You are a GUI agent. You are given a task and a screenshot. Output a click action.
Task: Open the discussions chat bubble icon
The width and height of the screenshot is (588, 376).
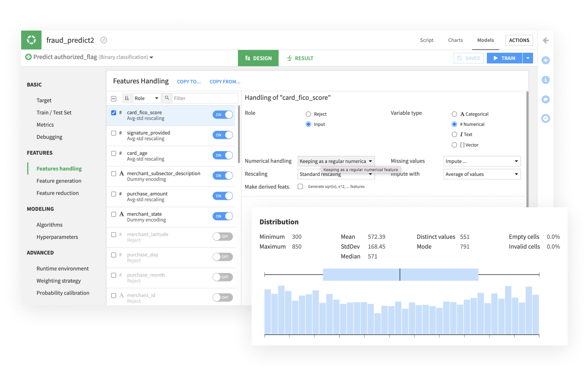tap(545, 99)
